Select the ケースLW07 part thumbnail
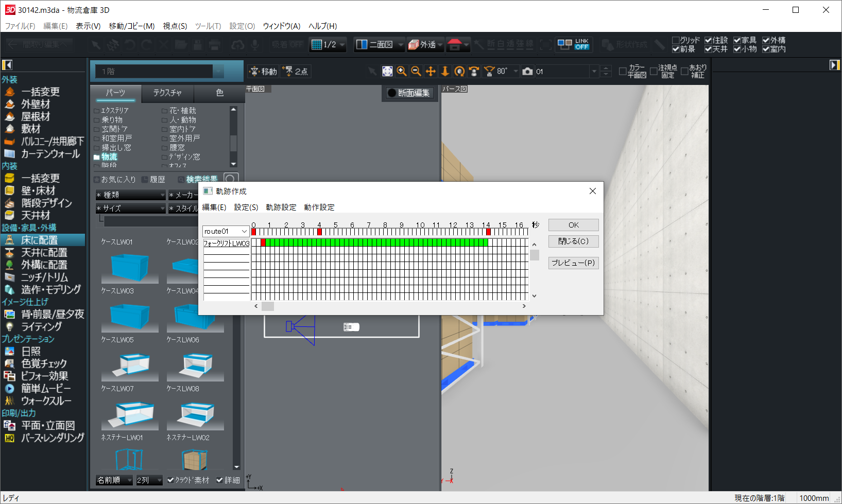842x504 pixels. tap(130, 366)
